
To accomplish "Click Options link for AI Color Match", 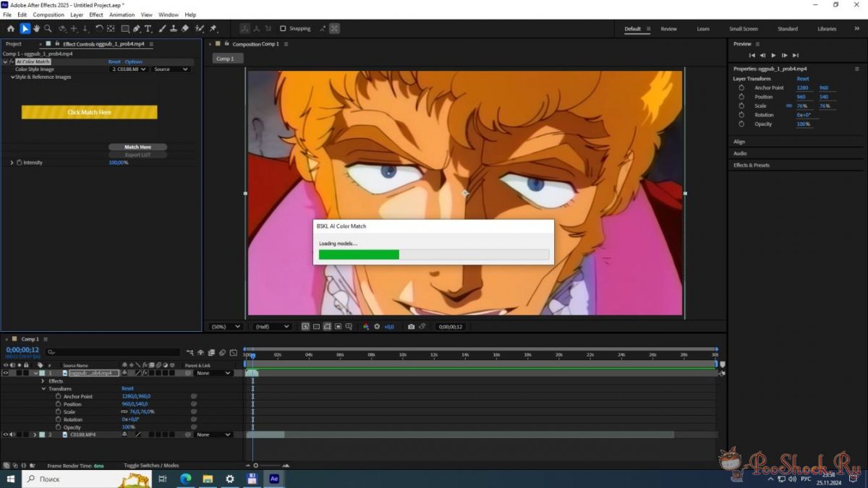I will pos(133,61).
